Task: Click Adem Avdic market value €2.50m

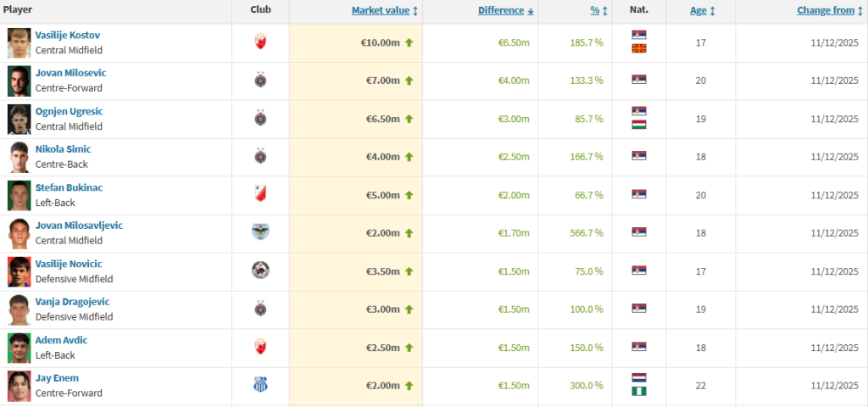Action: [381, 347]
